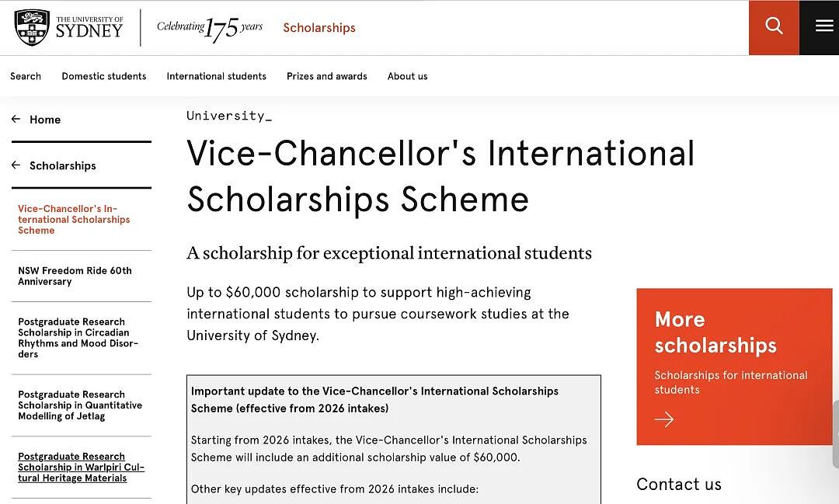Viewport: 839px width, 504px height.
Task: Go to Prizes and awards
Action: click(x=327, y=76)
